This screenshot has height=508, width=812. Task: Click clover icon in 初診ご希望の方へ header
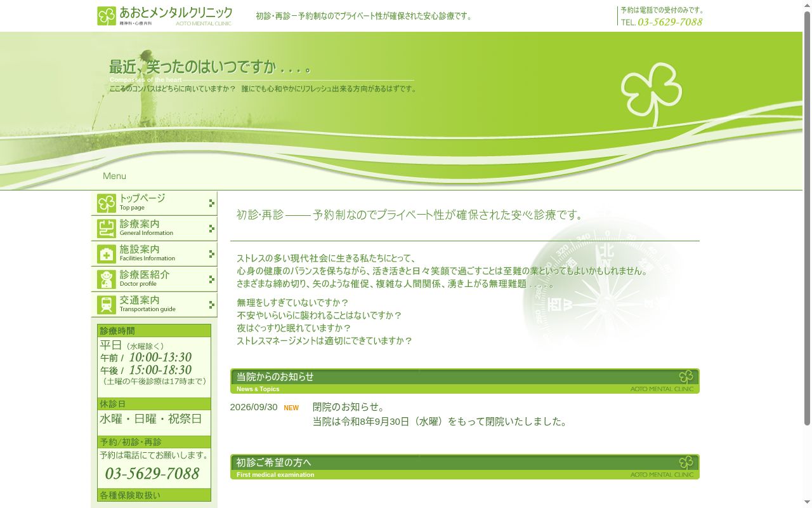(686, 462)
